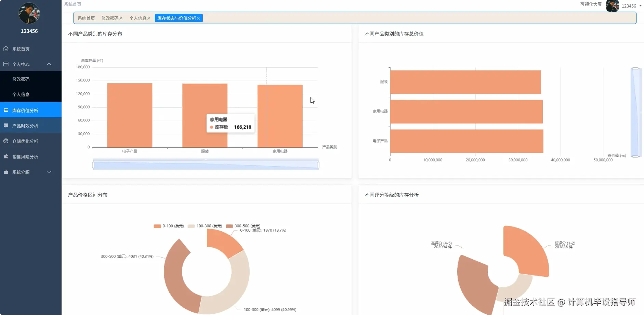This screenshot has width=644, height=315.
Task: Expand the 系统介绍 submenu chevron
Action: tap(49, 172)
